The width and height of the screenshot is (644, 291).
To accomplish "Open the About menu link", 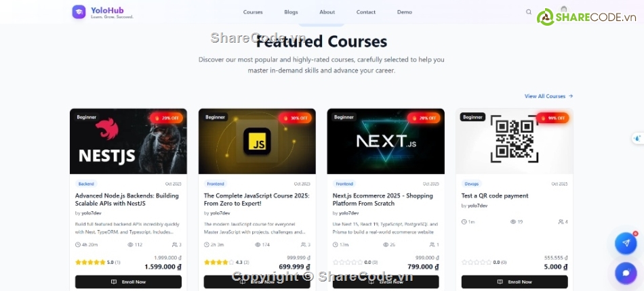I will tap(327, 12).
